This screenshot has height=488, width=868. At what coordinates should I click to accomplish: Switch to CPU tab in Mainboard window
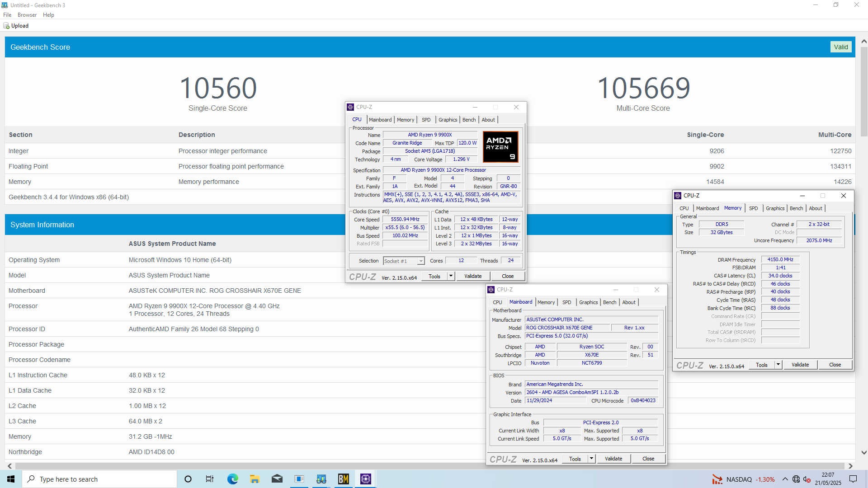point(497,302)
